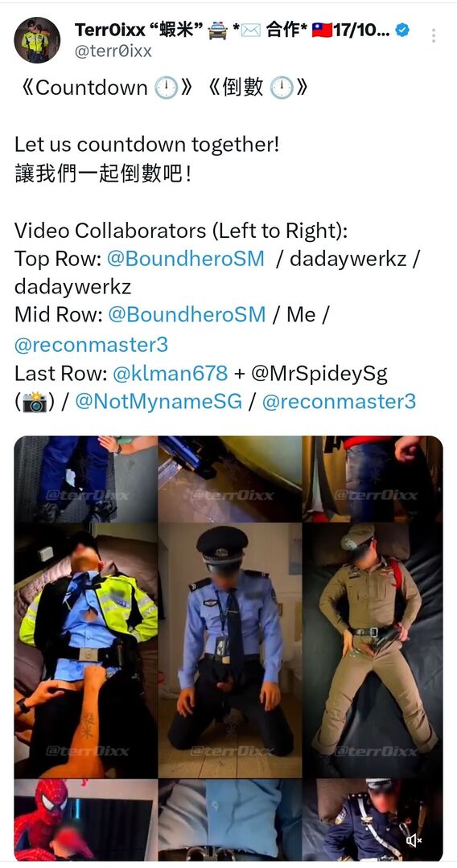Visit the @klman678 profile mention
The width and height of the screenshot is (457, 868).
(170, 373)
